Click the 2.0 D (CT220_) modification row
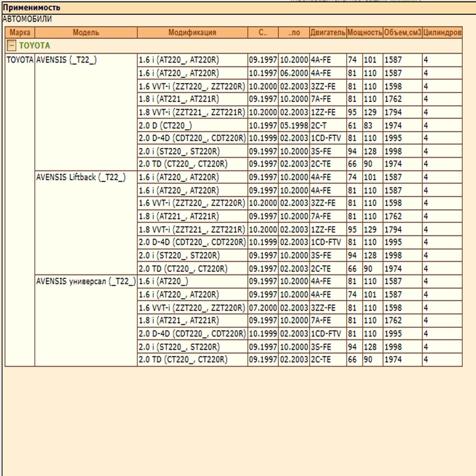 click(x=165, y=126)
